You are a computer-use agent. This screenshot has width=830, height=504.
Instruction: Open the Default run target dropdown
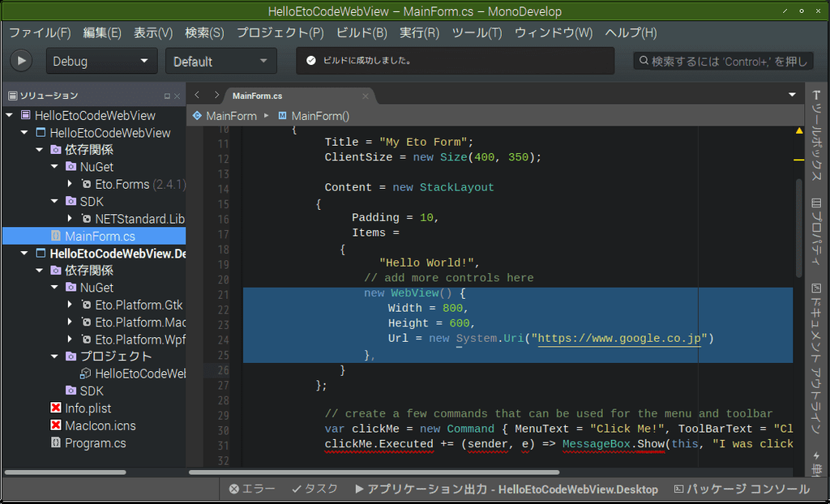pos(220,60)
